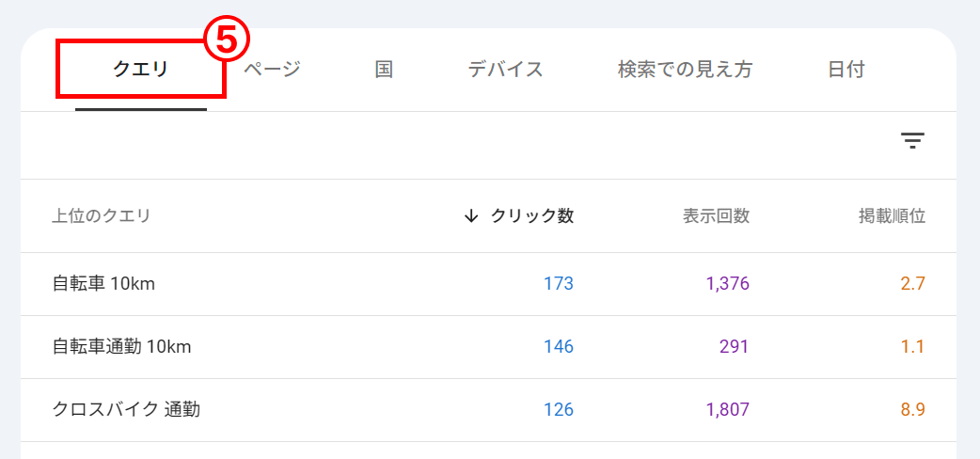Image resolution: width=980 pixels, height=459 pixels.
Task: Sort by 掲載順位 column header
Action: [x=892, y=216]
